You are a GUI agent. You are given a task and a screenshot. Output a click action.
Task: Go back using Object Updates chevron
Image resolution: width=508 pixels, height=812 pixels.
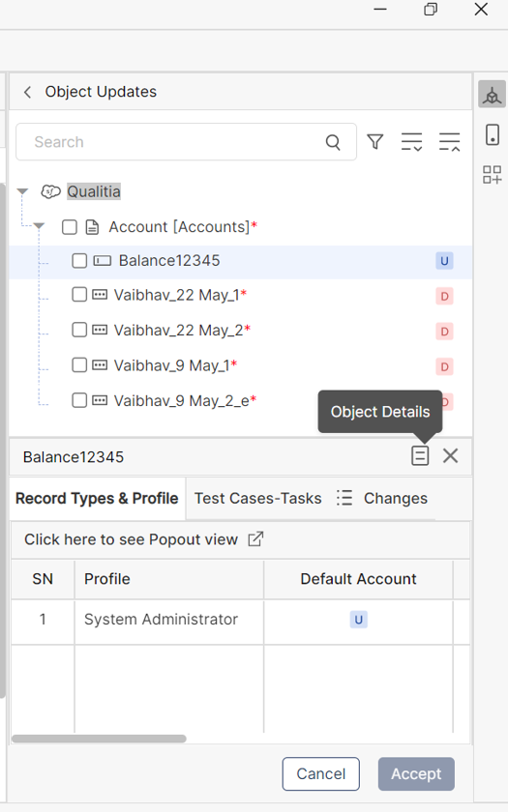[x=27, y=92]
